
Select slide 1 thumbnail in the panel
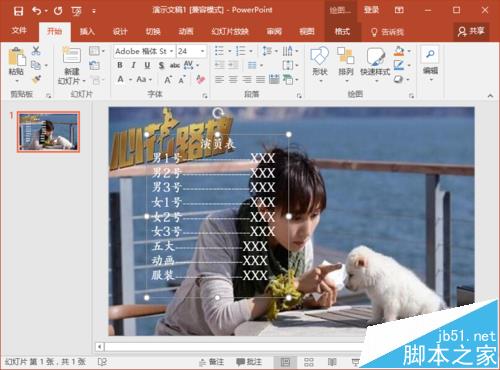[48, 132]
